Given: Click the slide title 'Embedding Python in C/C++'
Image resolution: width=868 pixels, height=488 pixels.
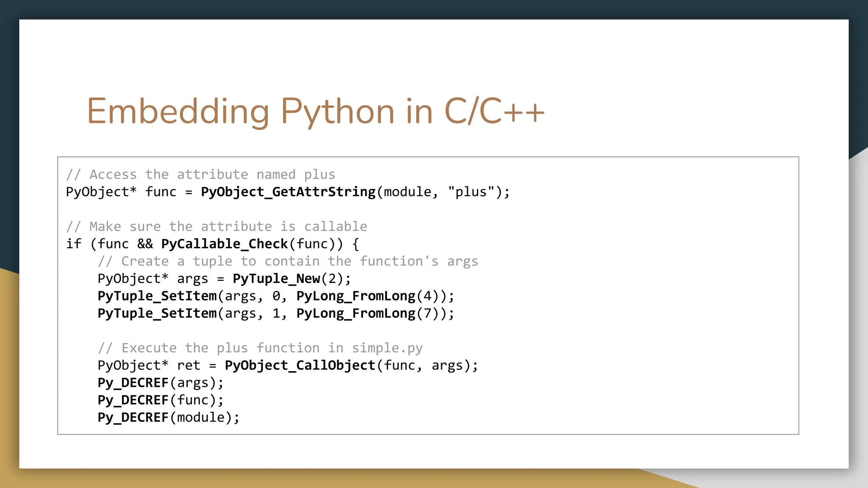Looking at the screenshot, I should point(315,111).
